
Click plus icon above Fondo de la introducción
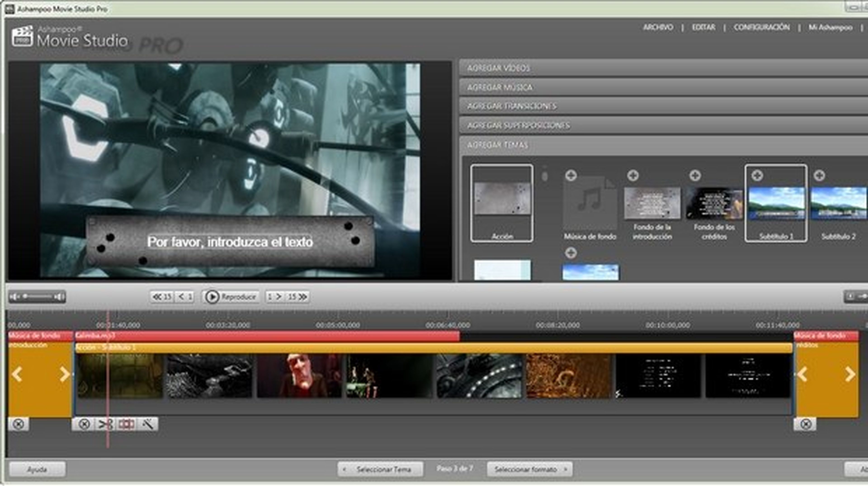[x=633, y=175]
